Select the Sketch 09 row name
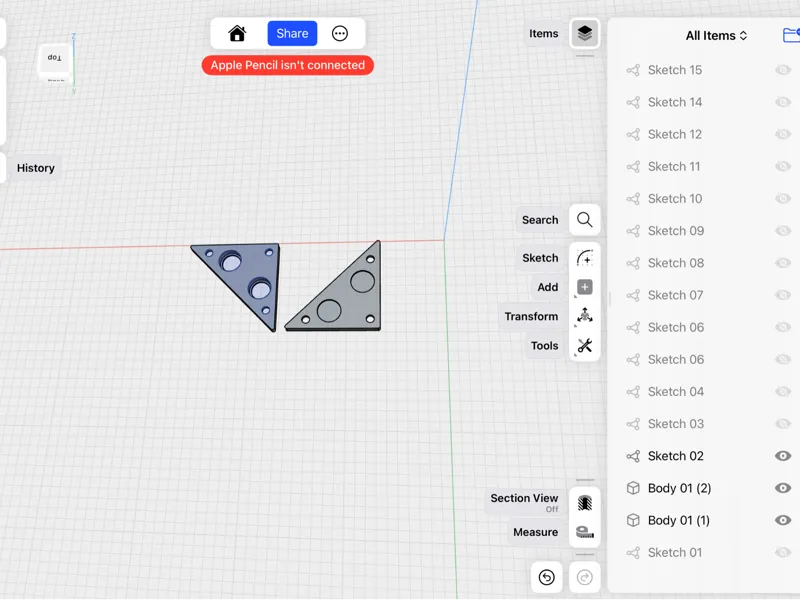This screenshot has height=600, width=800. [x=676, y=231]
